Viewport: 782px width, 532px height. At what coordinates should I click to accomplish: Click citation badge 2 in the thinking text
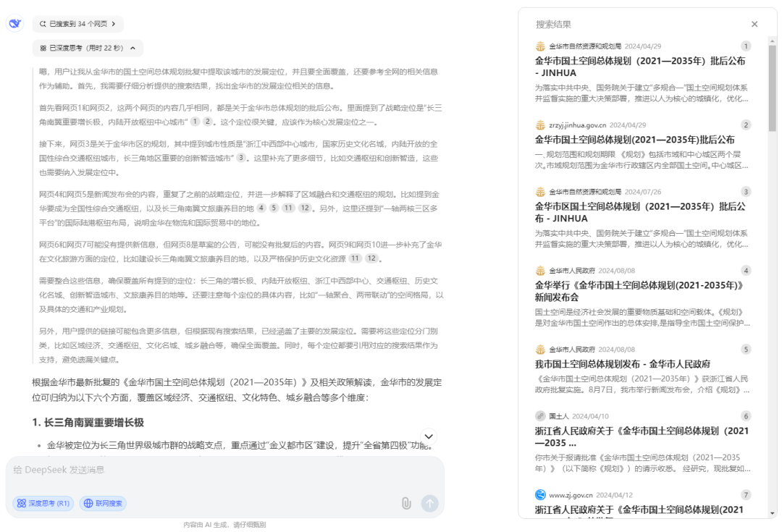tap(208, 121)
